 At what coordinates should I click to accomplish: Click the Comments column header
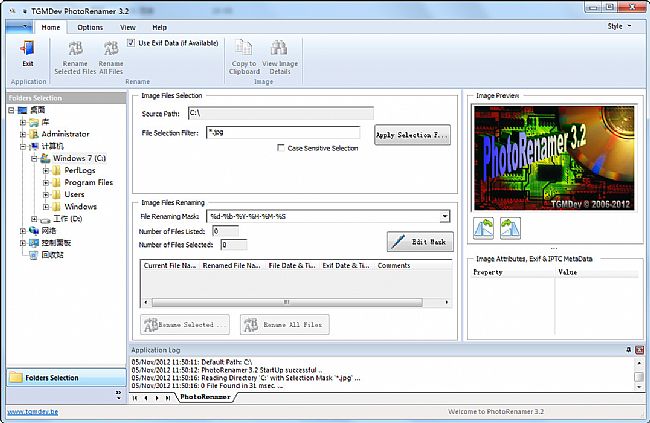click(x=394, y=265)
